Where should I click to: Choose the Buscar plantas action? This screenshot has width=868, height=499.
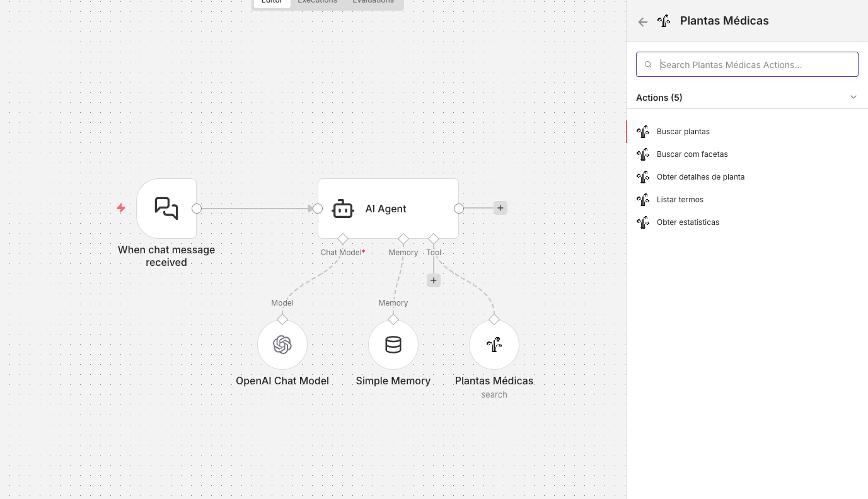(x=747, y=132)
